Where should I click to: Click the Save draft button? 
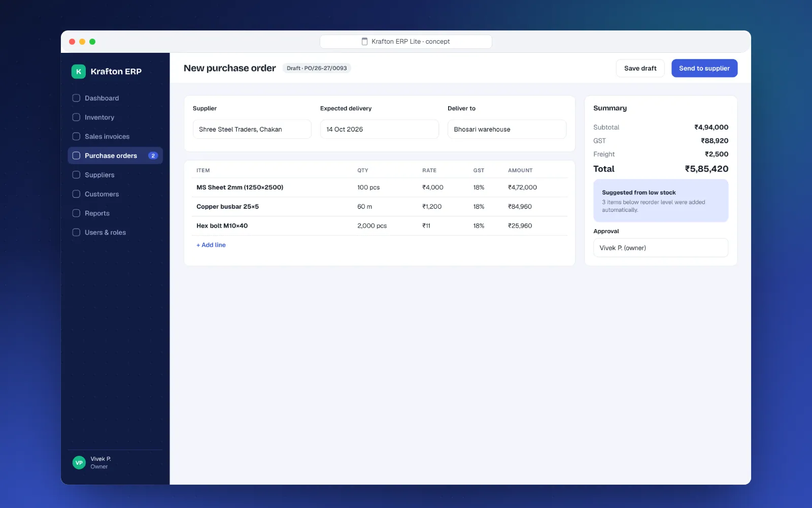(640, 69)
